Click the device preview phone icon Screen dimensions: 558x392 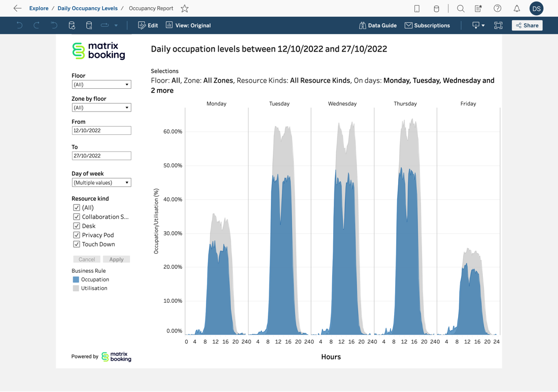pyautogui.click(x=417, y=9)
